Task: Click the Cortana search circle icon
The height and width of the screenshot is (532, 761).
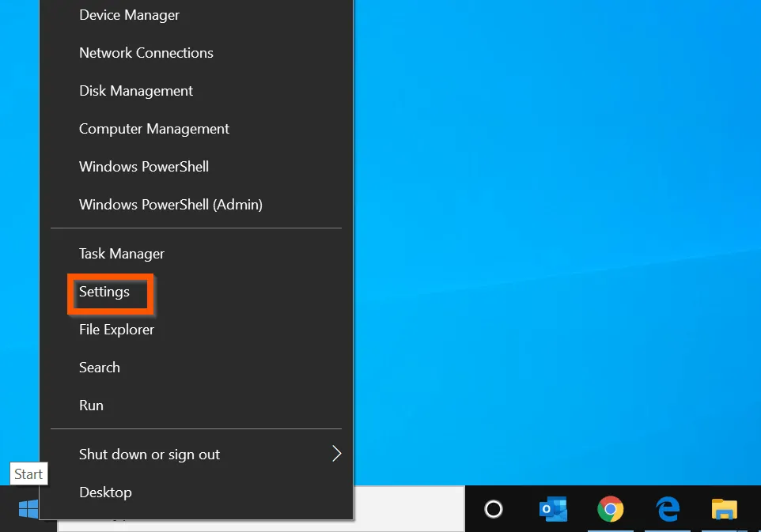Action: (494, 509)
